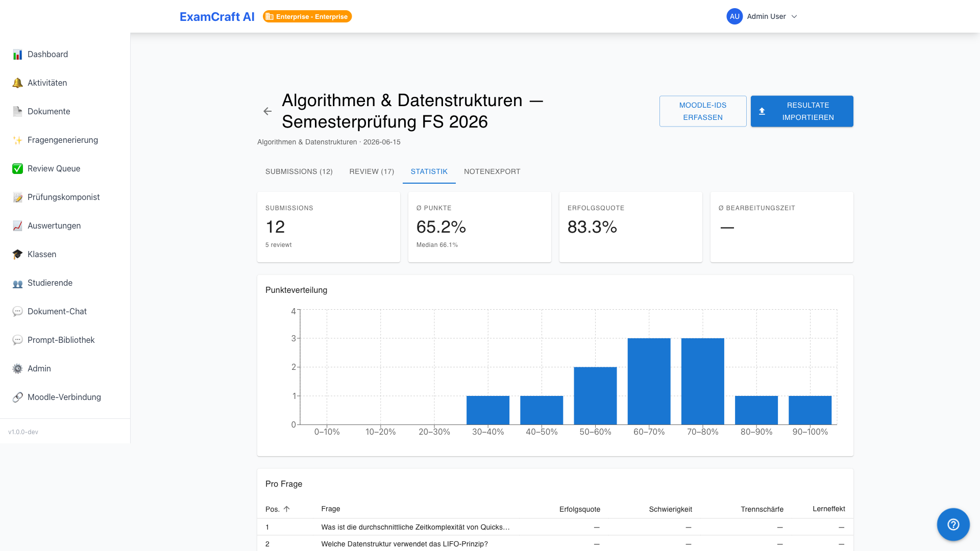Click the AU avatar circle
Viewport: 980px width, 551px height.
pyautogui.click(x=734, y=16)
